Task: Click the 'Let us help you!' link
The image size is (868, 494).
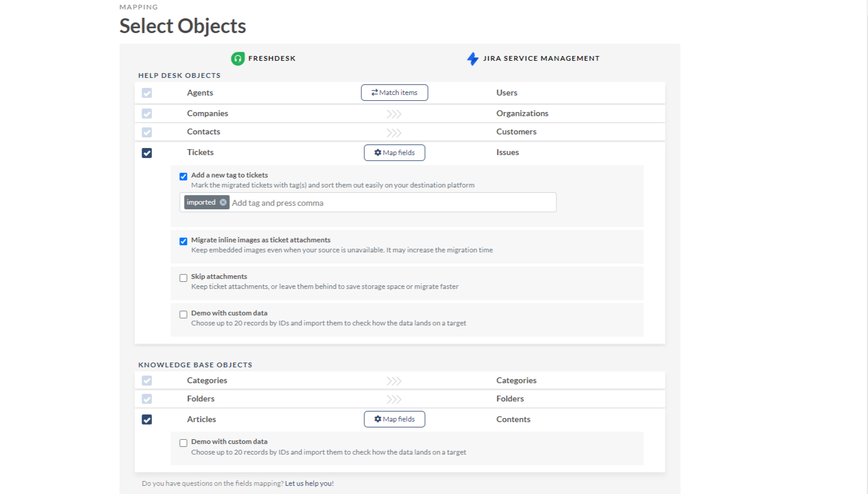Action: coord(309,483)
